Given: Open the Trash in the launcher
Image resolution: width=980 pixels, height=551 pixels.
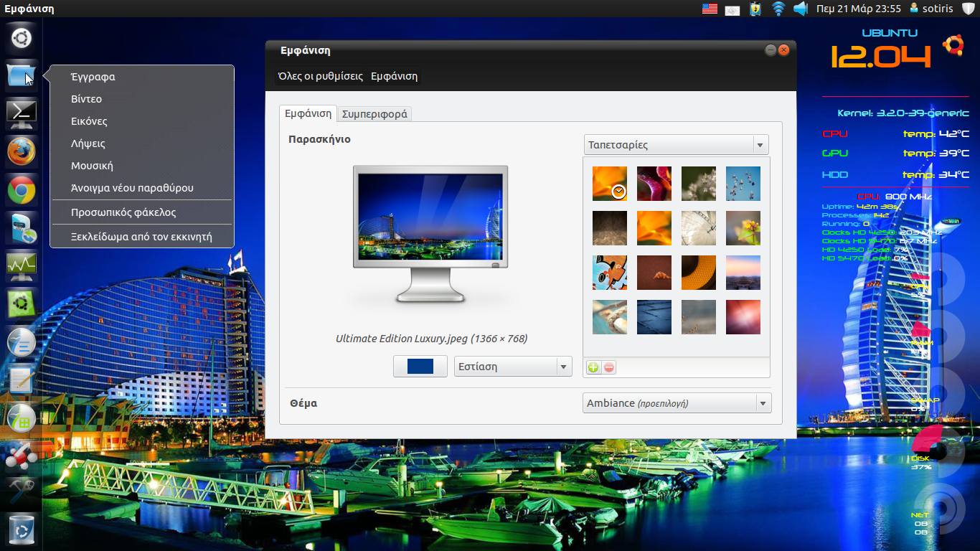Looking at the screenshot, I should (21, 531).
